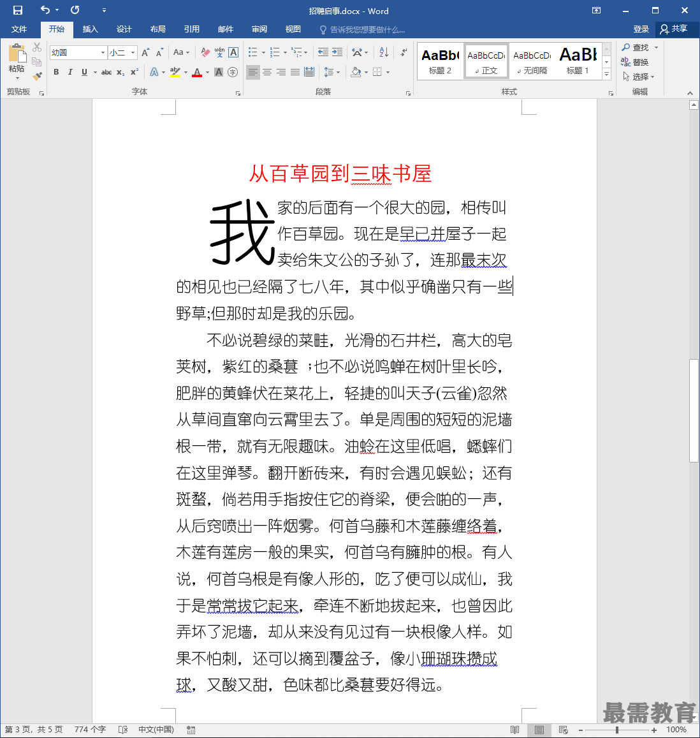Apply the 无间隔 style
The height and width of the screenshot is (738, 700).
pyautogui.click(x=532, y=61)
